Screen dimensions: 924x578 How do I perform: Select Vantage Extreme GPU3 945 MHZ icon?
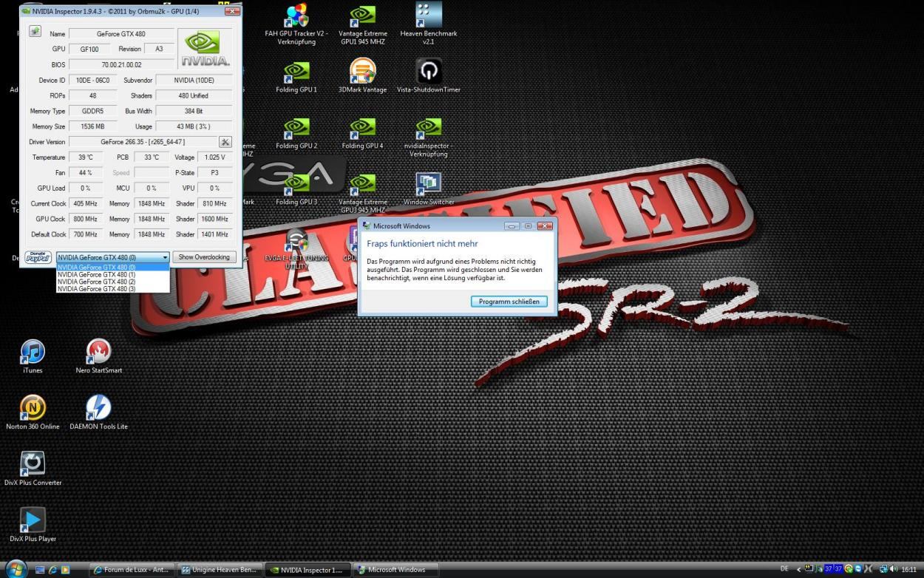click(362, 194)
